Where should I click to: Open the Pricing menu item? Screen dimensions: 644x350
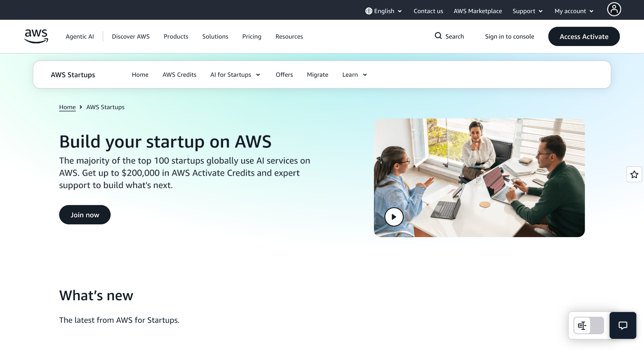click(252, 36)
